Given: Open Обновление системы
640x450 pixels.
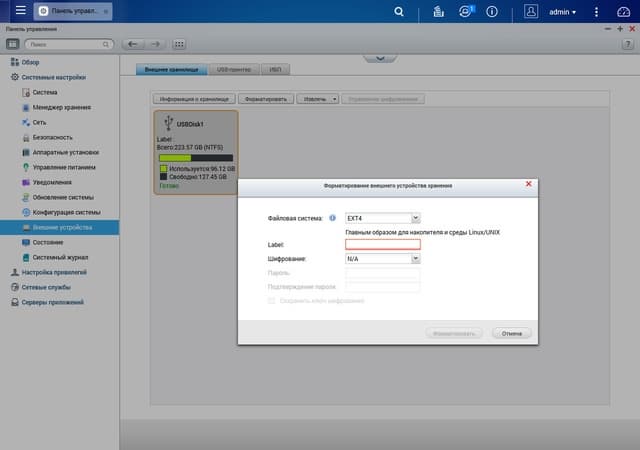Looking at the screenshot, I should pos(63,198).
